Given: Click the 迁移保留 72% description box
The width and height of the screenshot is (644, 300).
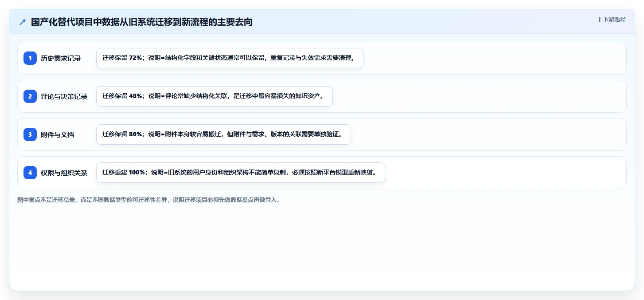Looking at the screenshot, I should coord(230,58).
